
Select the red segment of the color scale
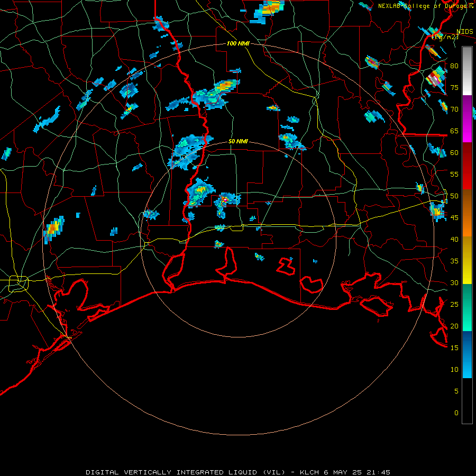click(x=467, y=166)
